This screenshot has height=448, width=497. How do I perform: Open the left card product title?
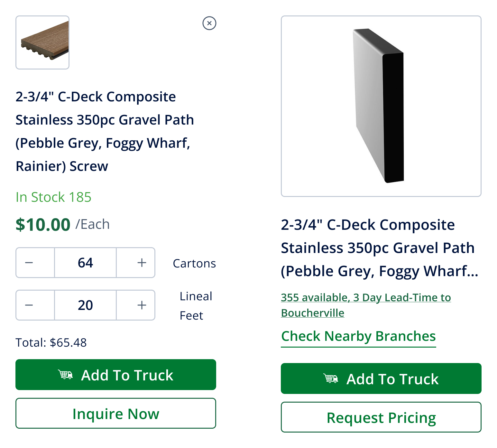pos(105,131)
